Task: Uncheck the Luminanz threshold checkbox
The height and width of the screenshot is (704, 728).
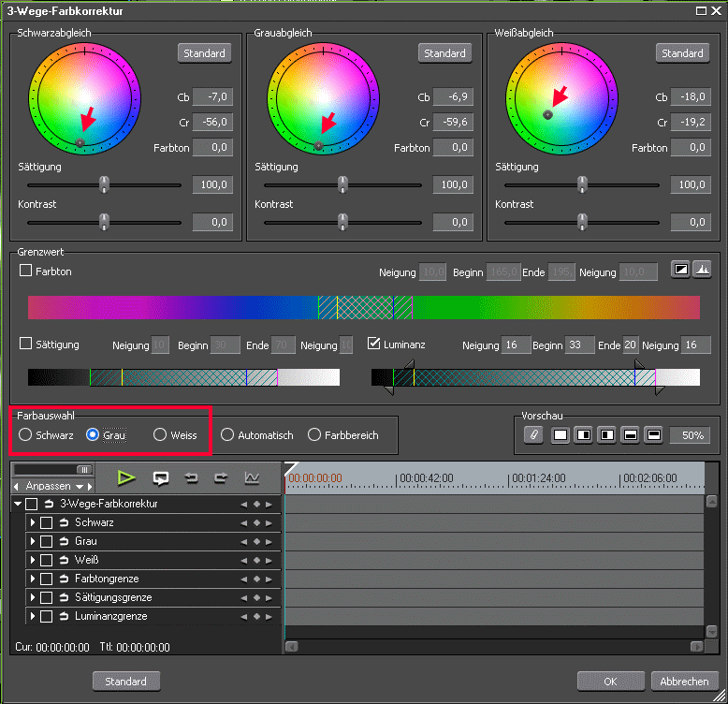Action: click(373, 344)
